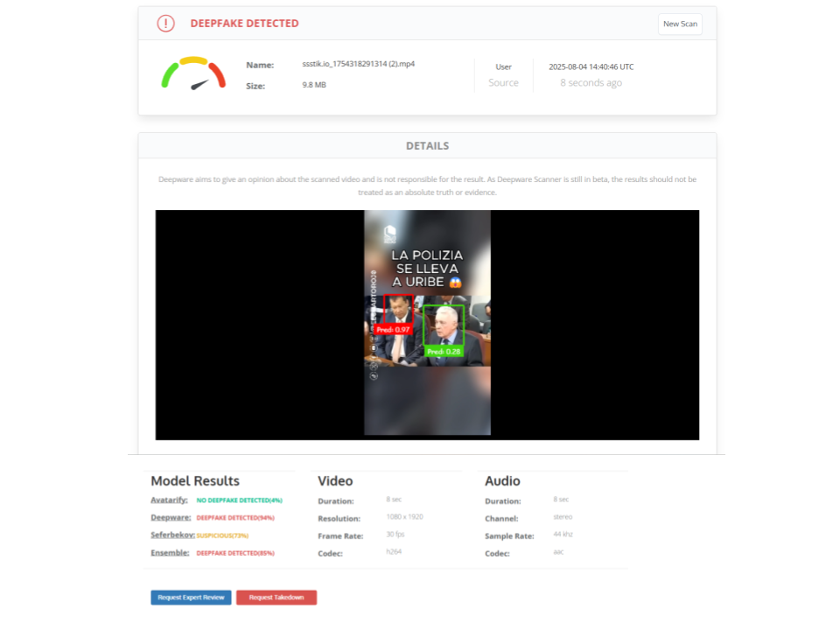Click the 'DEEPFAKE DETECTED' heading text
This screenshot has width=840, height=630.
click(244, 24)
